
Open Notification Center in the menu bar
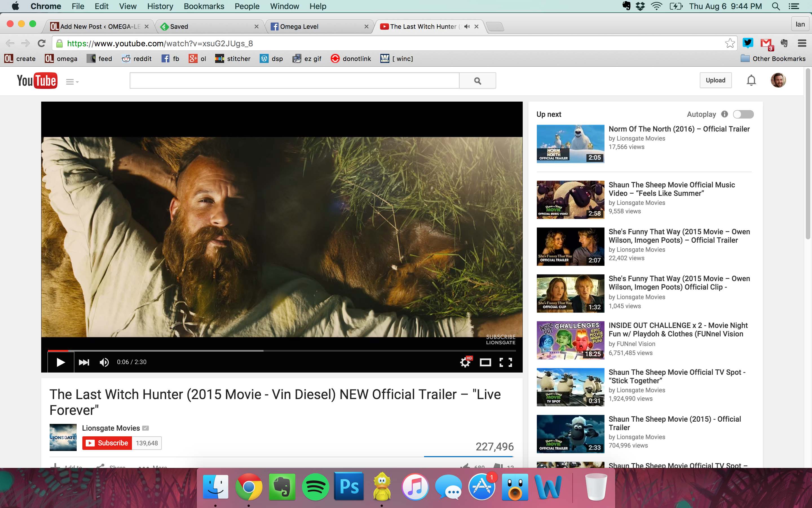[794, 6]
